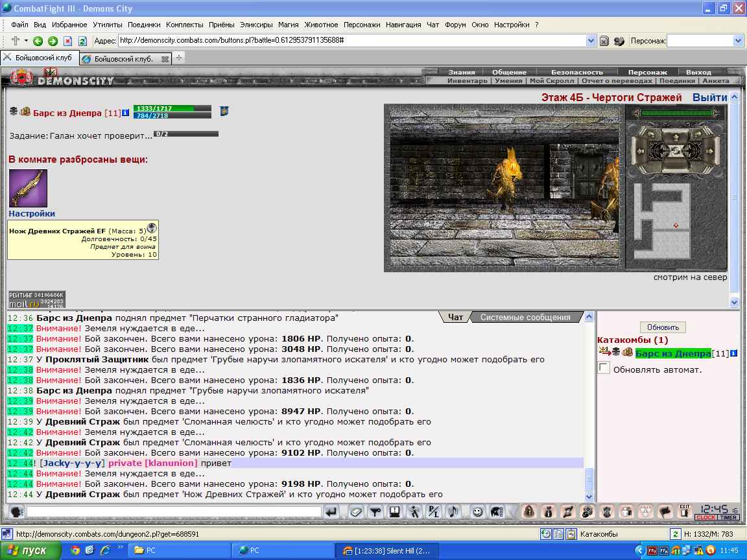Open the Знания section in the game header
Image resolution: width=747 pixels, height=560 pixels.
point(462,73)
